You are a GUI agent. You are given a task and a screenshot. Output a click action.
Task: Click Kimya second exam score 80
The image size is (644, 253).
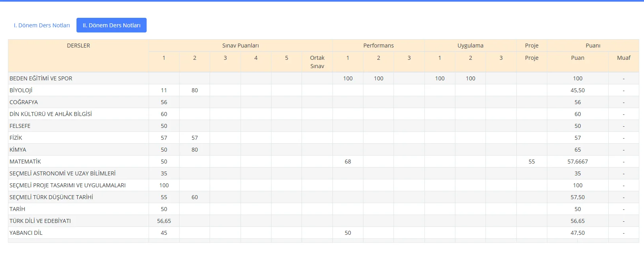(x=195, y=150)
